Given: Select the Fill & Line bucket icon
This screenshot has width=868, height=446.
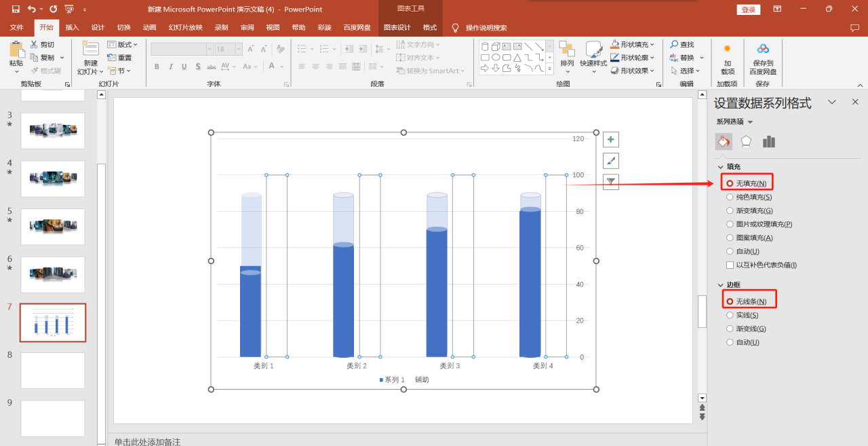Looking at the screenshot, I should (x=724, y=141).
